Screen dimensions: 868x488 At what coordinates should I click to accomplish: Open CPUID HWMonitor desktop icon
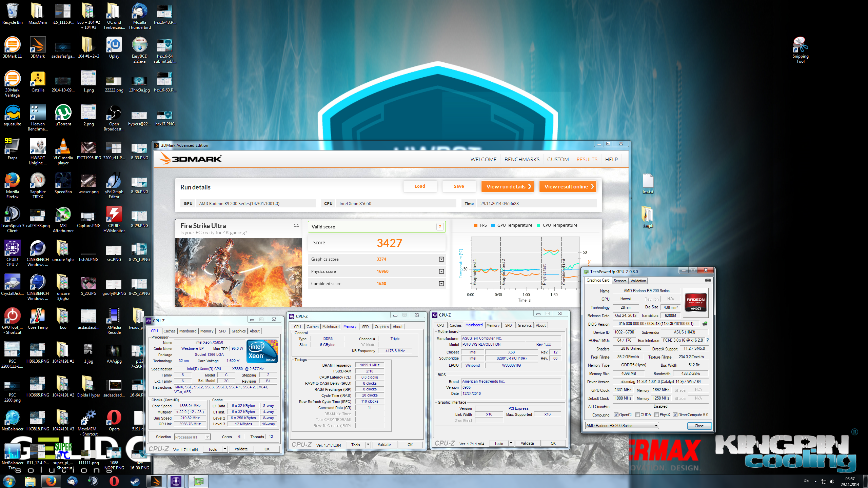[x=114, y=219]
